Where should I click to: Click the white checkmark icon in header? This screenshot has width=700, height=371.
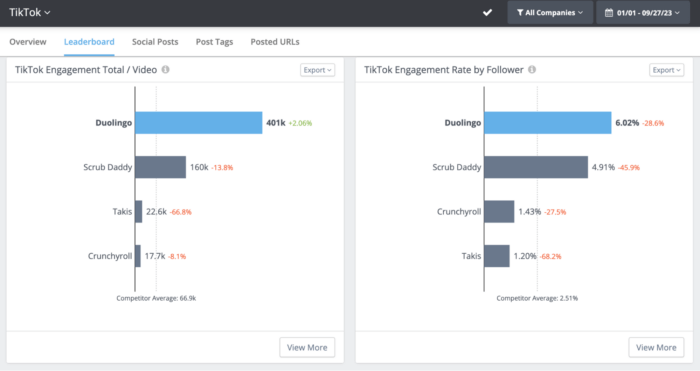coord(488,13)
